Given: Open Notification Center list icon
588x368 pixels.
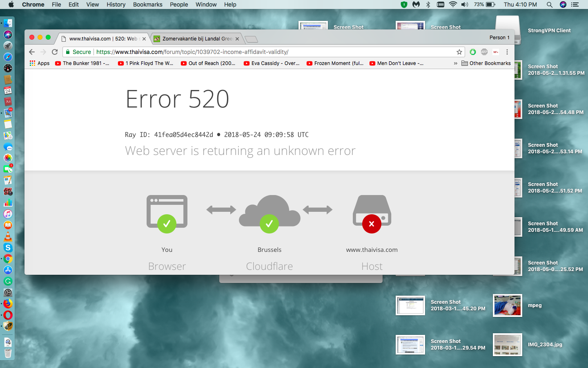Looking at the screenshot, I should click(575, 4).
